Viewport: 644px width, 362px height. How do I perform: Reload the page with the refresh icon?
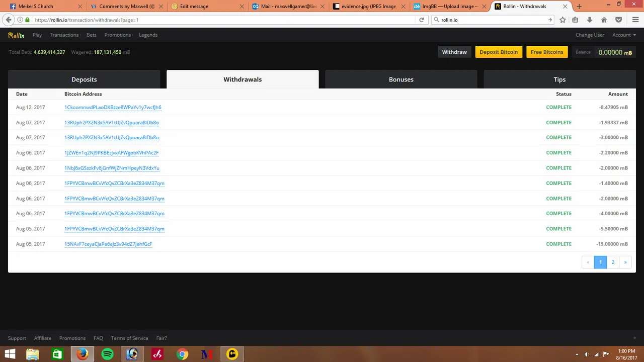tap(422, 20)
